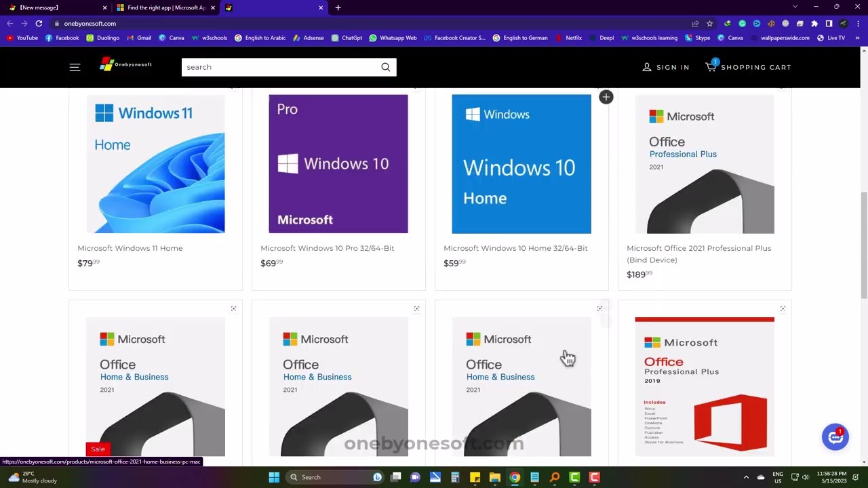Open Chrome from the taskbar
868x488 pixels.
coord(515,477)
